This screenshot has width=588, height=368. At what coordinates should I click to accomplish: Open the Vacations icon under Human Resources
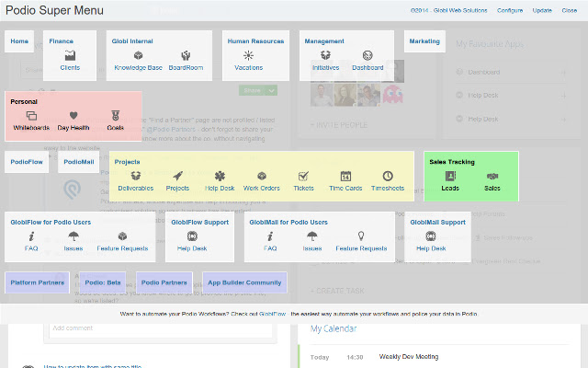(x=248, y=55)
